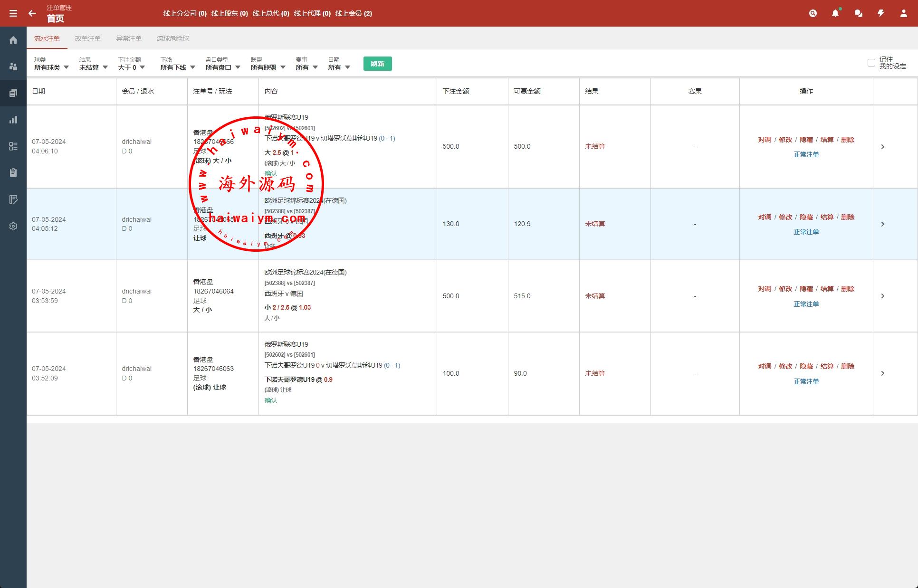Expand the 联盟 所有联盟 dropdown

point(268,67)
